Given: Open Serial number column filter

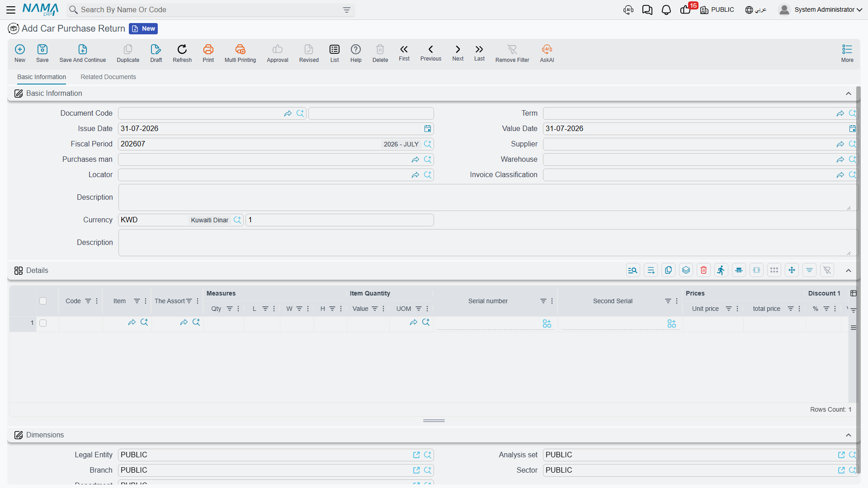Looking at the screenshot, I should click(543, 301).
